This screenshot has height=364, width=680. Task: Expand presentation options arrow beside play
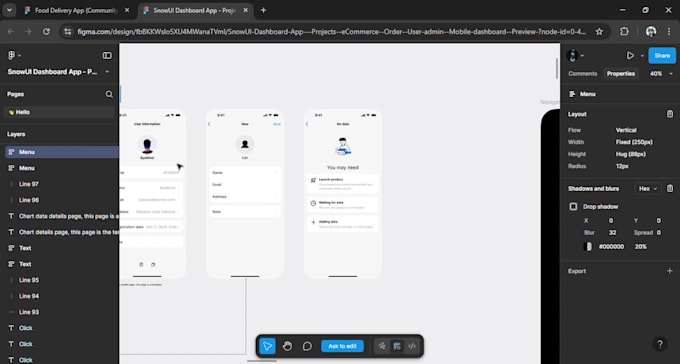tap(642, 56)
